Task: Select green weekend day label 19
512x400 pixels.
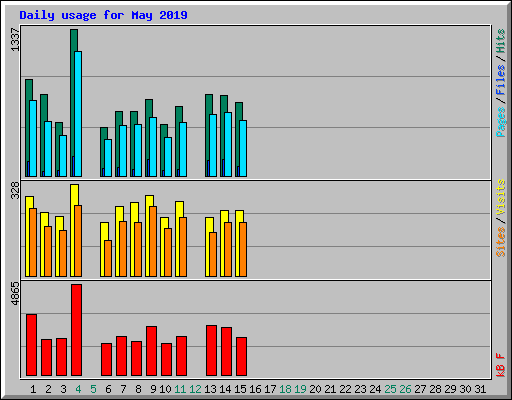Action: point(300,389)
